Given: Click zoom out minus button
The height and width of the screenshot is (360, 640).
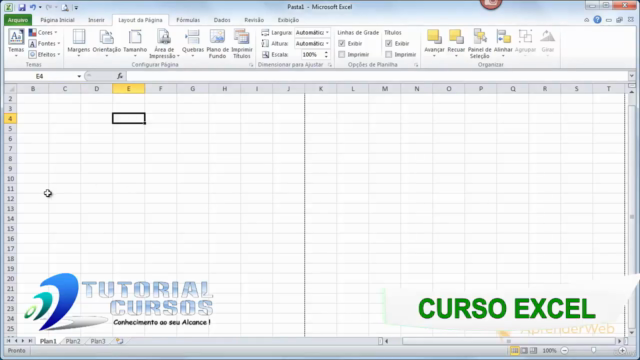Looking at the screenshot, I should click(x=564, y=351).
